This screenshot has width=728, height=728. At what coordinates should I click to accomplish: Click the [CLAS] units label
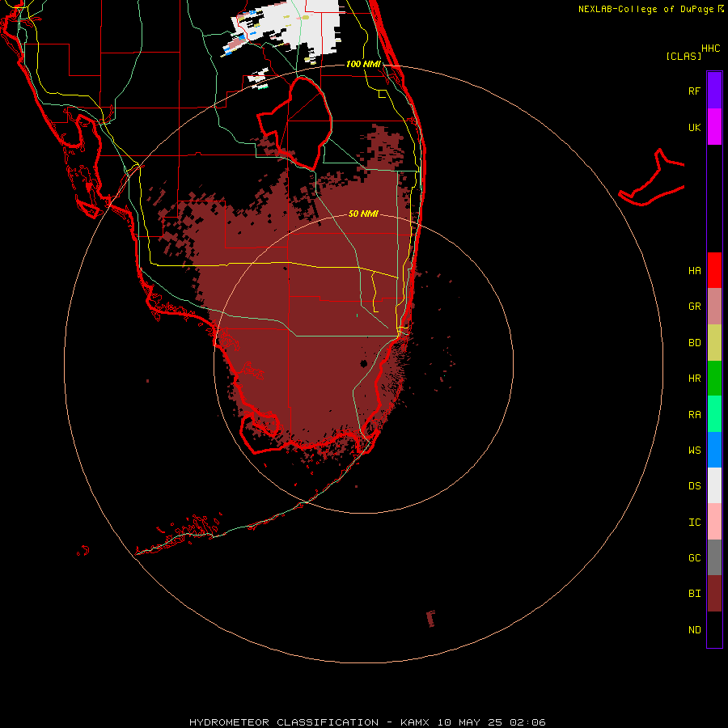(684, 56)
